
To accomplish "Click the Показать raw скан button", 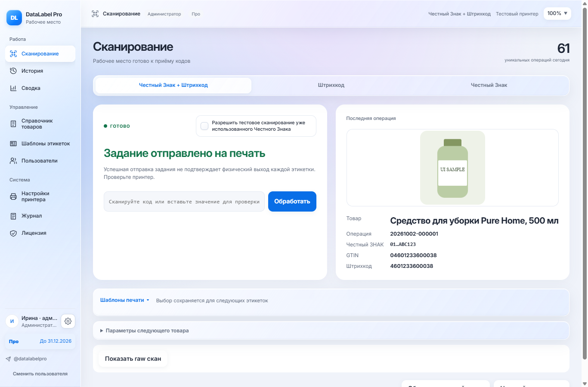I will [x=133, y=359].
